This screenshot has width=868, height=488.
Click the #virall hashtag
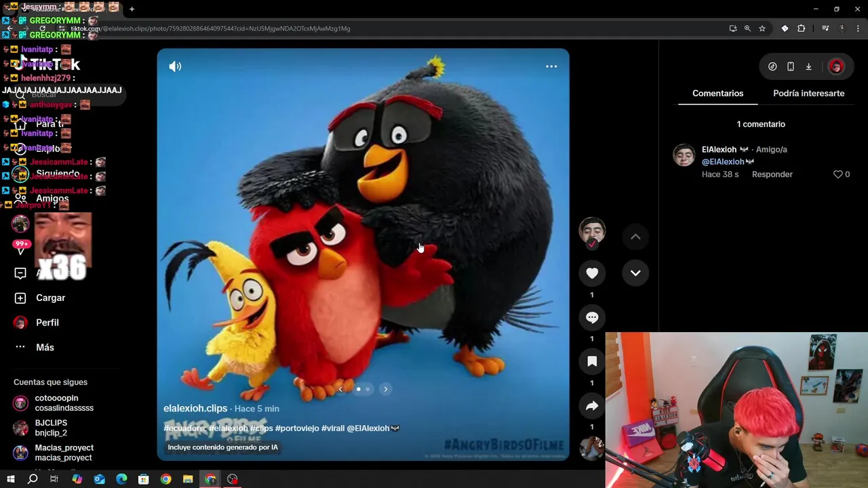tap(333, 428)
